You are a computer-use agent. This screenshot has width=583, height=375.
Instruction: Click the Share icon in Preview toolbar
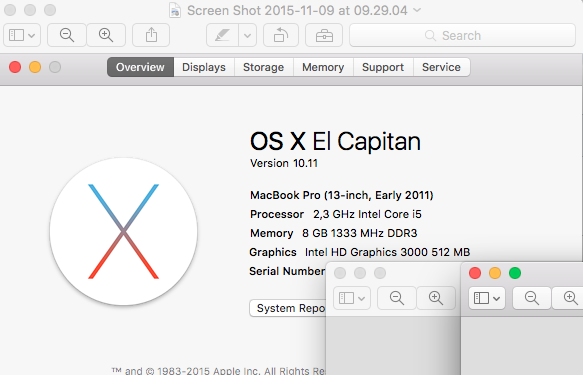coord(151,35)
